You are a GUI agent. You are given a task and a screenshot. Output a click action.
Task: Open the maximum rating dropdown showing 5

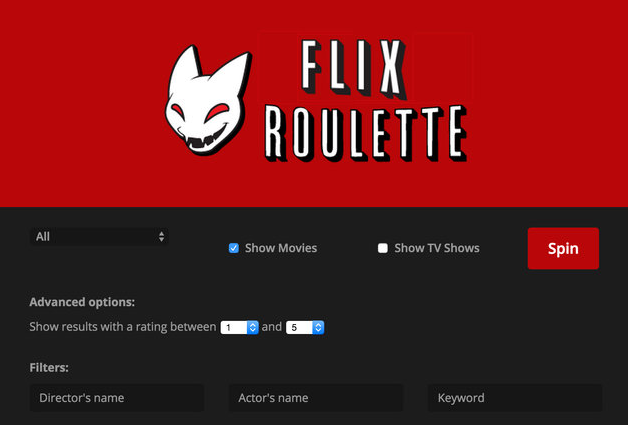click(305, 327)
